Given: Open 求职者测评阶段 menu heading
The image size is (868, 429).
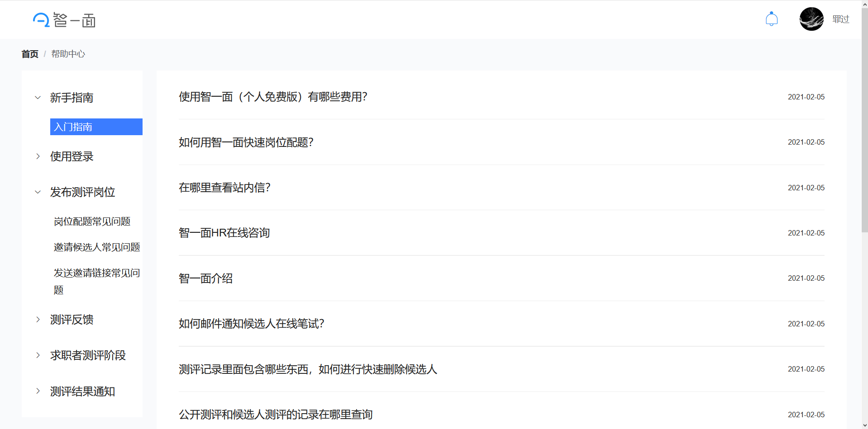Looking at the screenshot, I should [88, 355].
